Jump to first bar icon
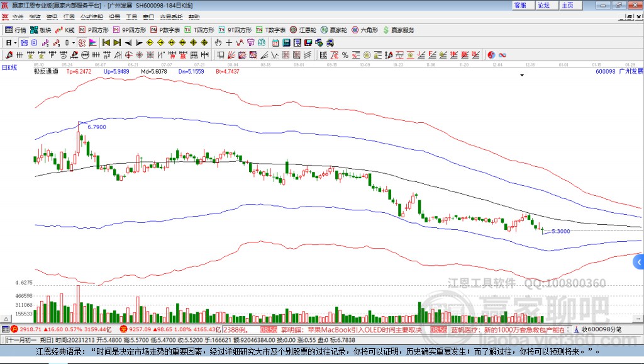 pyautogui.click(x=106, y=43)
